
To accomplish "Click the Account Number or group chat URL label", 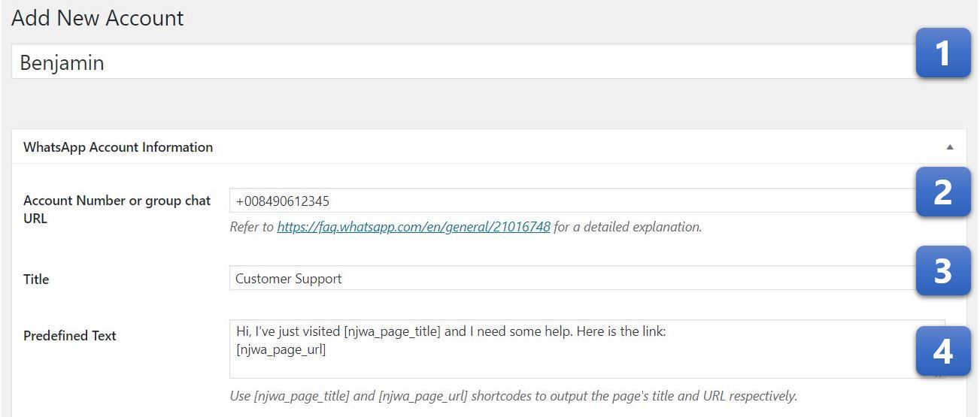I will [x=117, y=210].
